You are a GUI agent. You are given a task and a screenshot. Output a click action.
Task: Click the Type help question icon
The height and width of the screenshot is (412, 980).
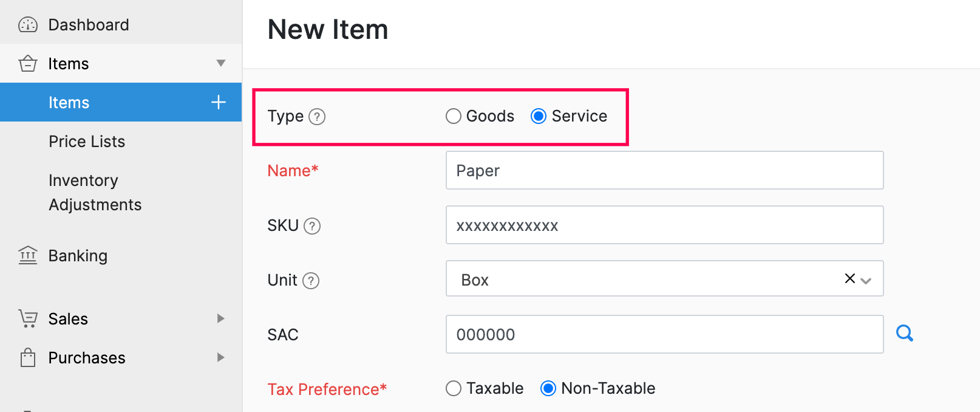317,117
